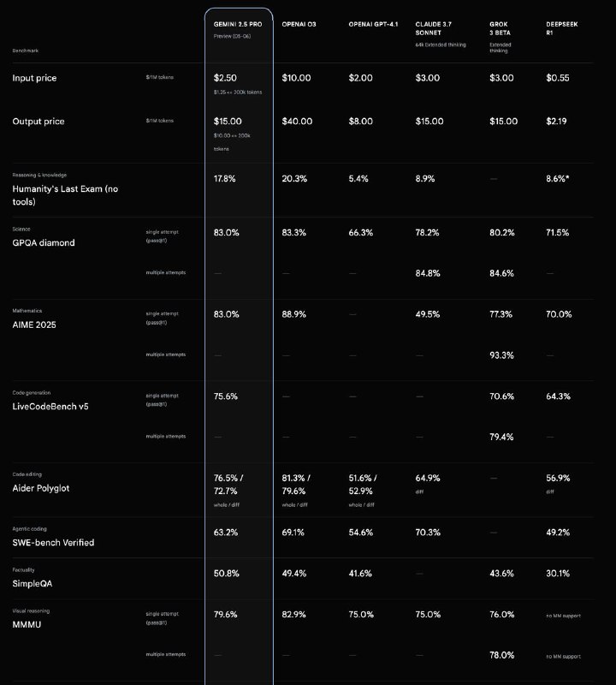Viewport: 616px width, 685px height.
Task: Select the Output price row label
Action: pos(38,122)
